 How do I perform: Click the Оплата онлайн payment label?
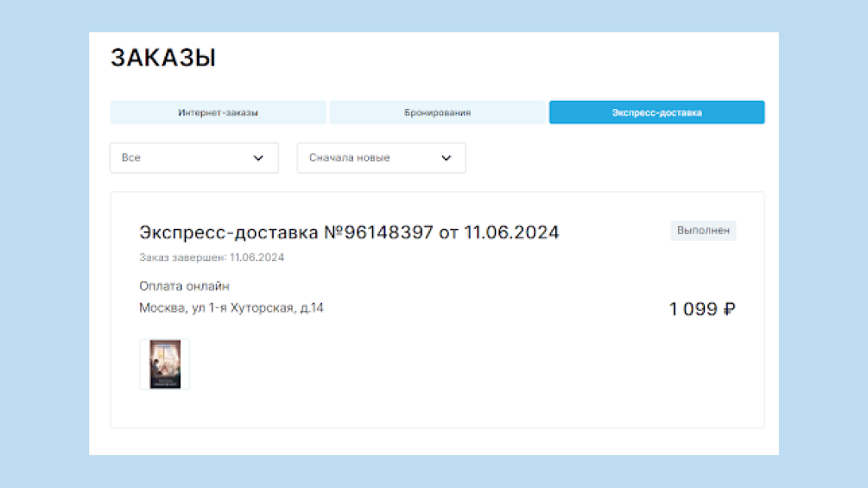pyautogui.click(x=184, y=286)
